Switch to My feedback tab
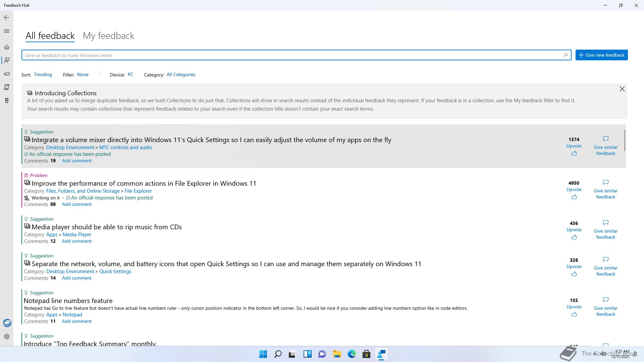 click(x=109, y=36)
